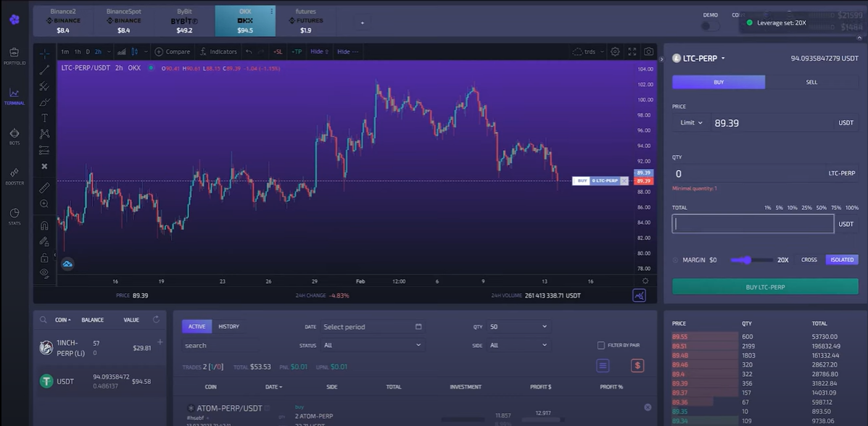Select the prediction and measurement tool
868x426 pixels.
(x=44, y=151)
